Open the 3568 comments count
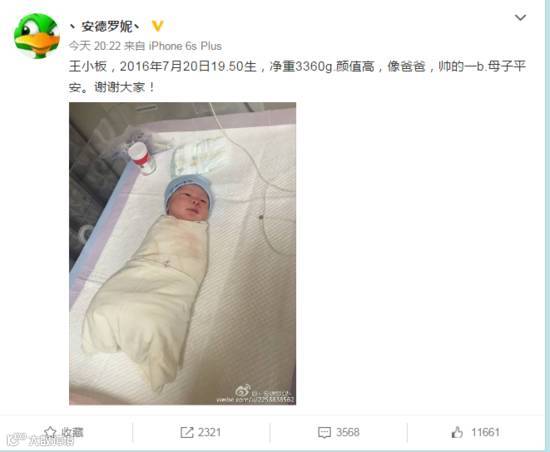 (348, 432)
